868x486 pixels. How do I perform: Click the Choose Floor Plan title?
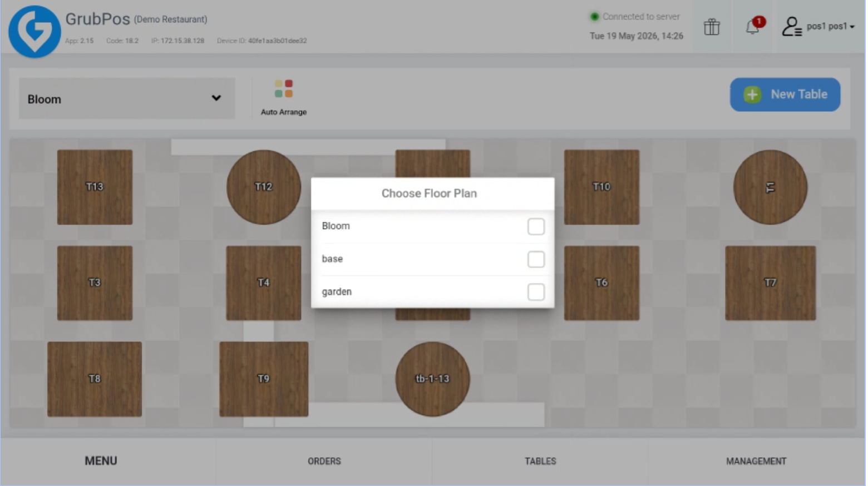[430, 194]
